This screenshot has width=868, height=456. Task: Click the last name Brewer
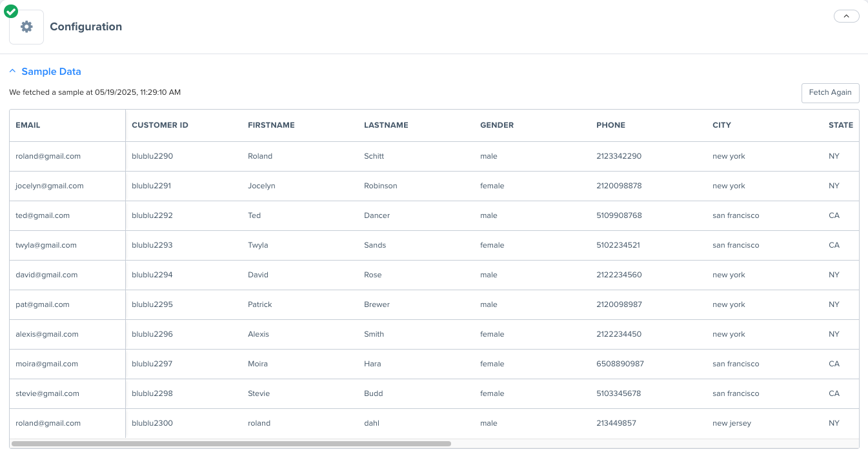[377, 304]
